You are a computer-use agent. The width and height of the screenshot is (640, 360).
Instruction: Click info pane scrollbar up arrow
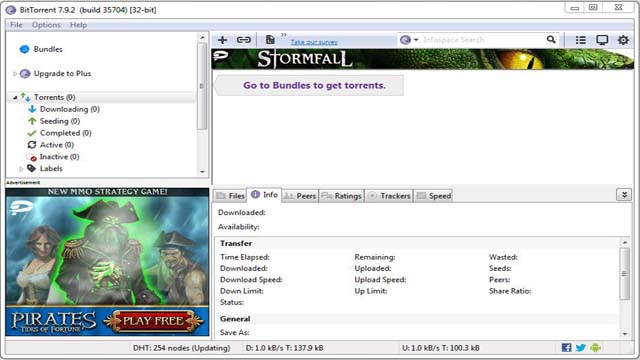625,242
